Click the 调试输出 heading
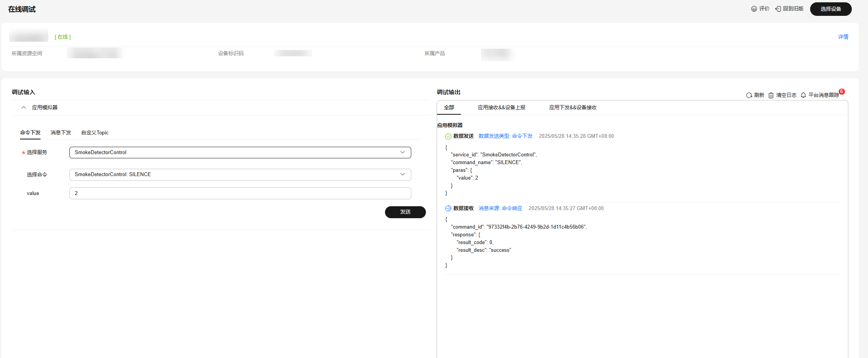This screenshot has width=868, height=358. (x=449, y=92)
